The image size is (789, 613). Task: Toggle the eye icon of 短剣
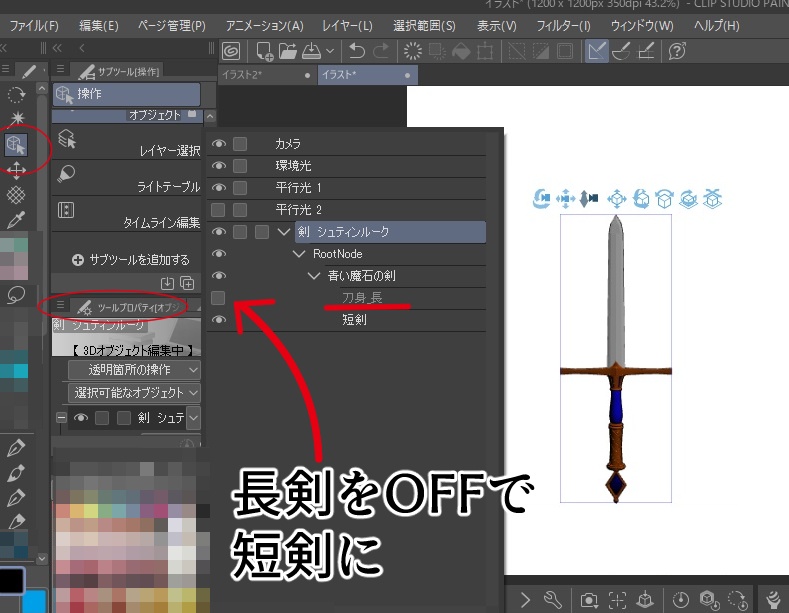[x=218, y=320]
